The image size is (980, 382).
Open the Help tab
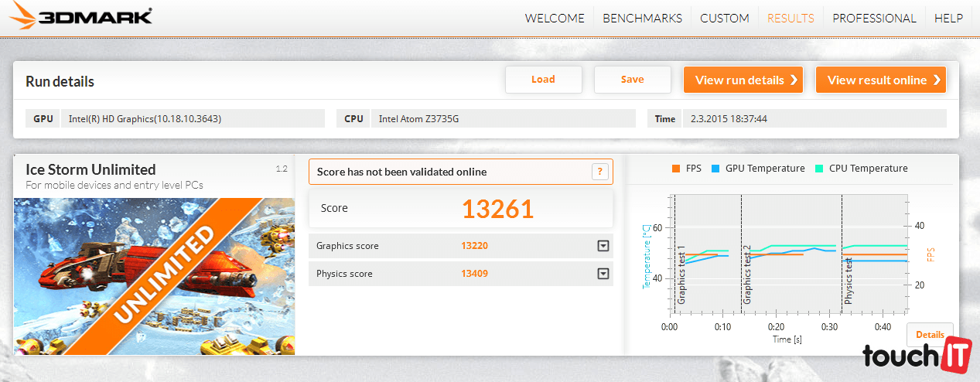[948, 18]
